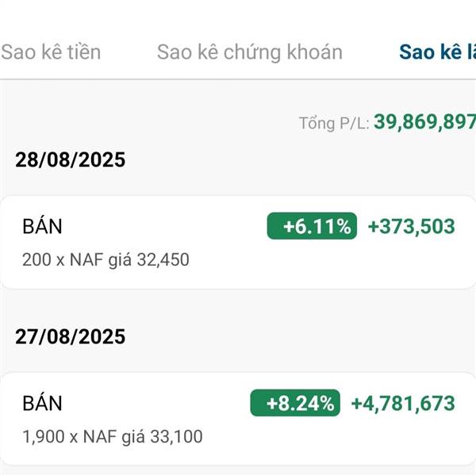Open Sao kê chứng khoán tab

click(x=250, y=52)
